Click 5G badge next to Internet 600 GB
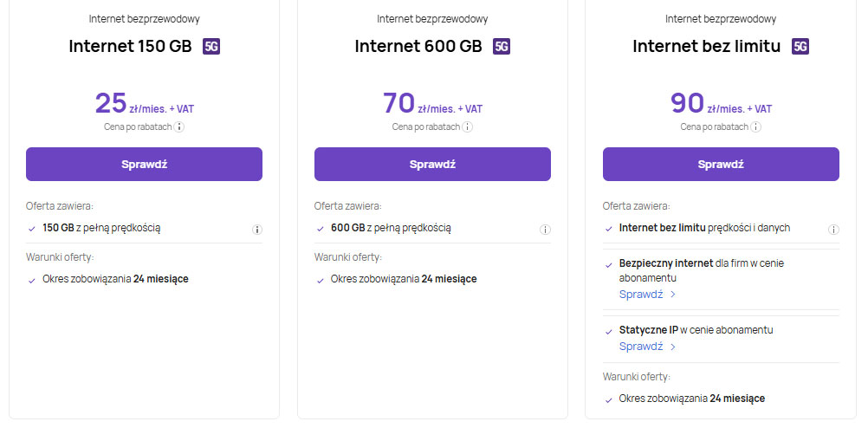This screenshot has height=428, width=868. click(x=502, y=46)
